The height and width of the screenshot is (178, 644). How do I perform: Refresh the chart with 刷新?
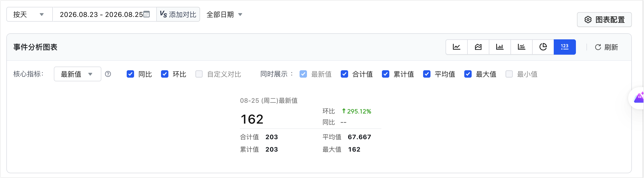(x=607, y=47)
